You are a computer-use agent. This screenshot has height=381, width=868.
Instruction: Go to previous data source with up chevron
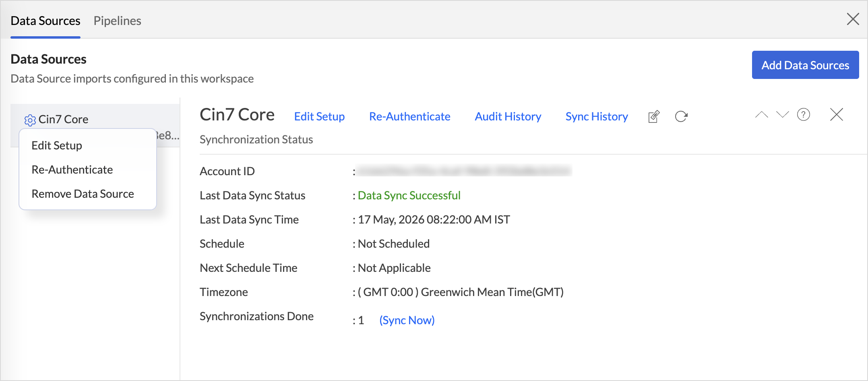[761, 115]
